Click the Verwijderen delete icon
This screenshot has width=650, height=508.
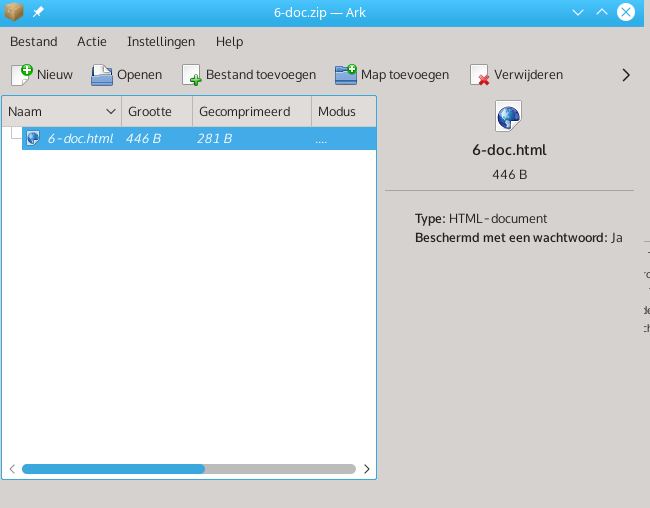click(480, 75)
